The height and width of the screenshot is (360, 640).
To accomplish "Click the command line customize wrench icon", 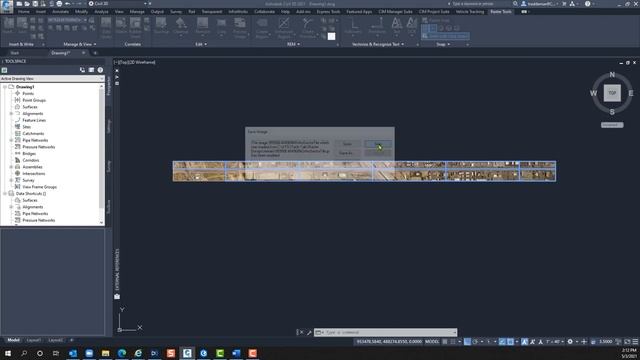I will (x=309, y=332).
